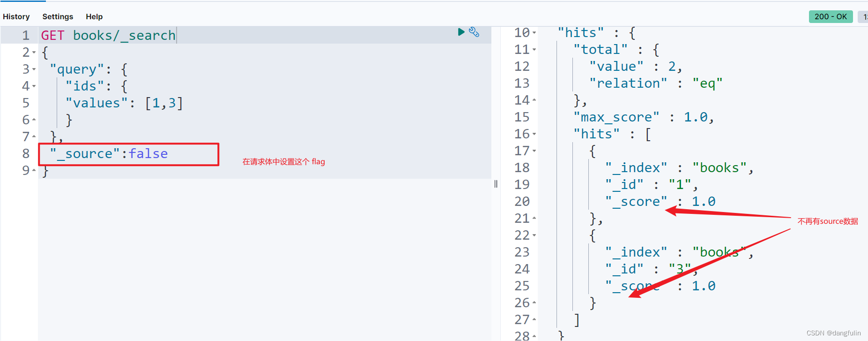Image resolution: width=868 pixels, height=341 pixels.
Task: Toggle the fold marker on editor line 9
Action: click(34, 171)
